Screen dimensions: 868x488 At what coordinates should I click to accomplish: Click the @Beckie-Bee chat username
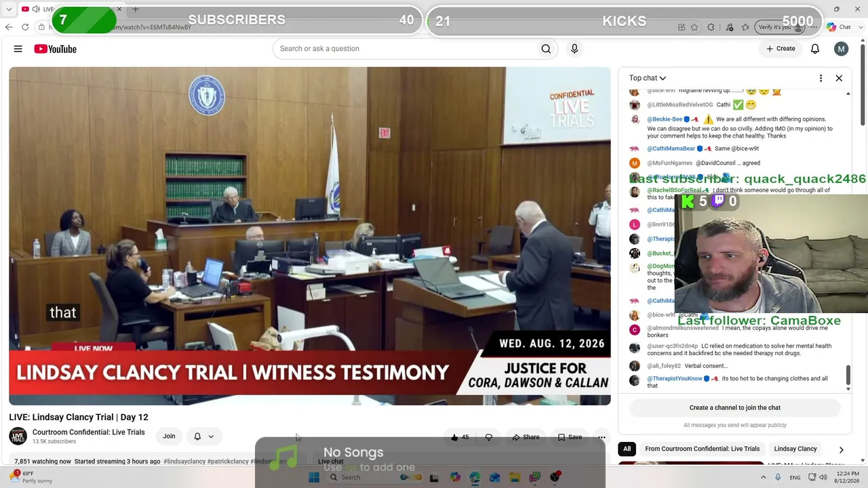[665, 119]
